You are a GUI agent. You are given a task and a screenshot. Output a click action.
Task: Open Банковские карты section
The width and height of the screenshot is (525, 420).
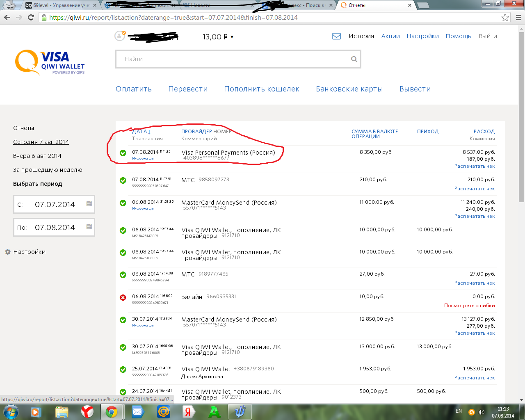tap(349, 89)
